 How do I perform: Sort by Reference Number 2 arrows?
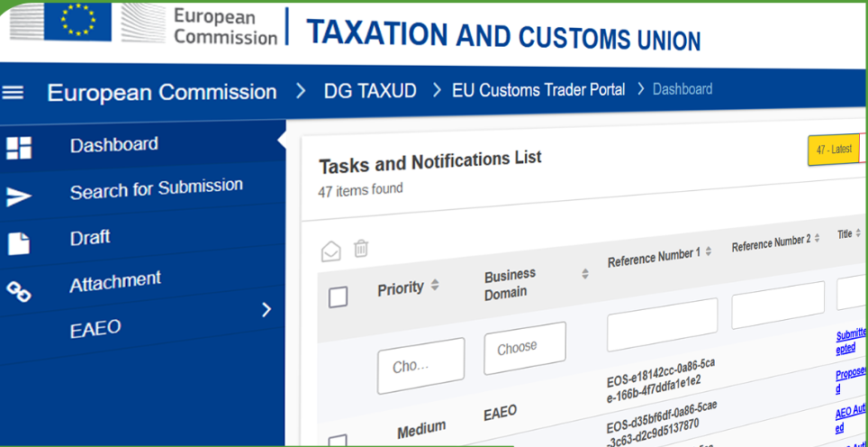coord(817,238)
